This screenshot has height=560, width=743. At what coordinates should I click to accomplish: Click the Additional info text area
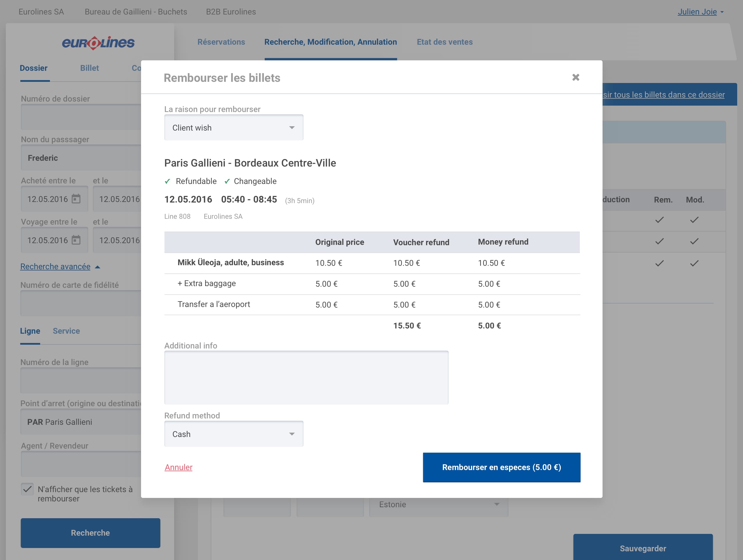click(306, 377)
